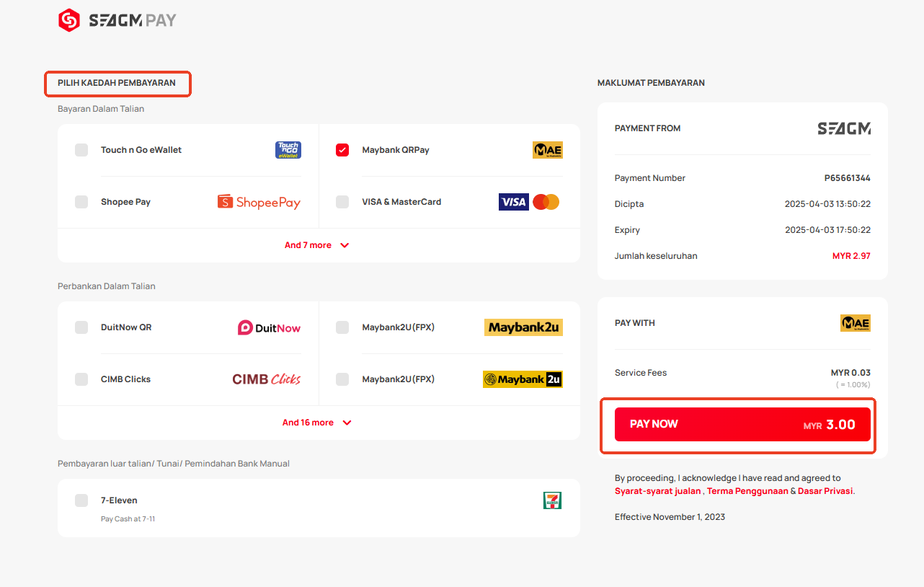Click the VISA card logo
This screenshot has height=587, width=924.
pos(514,202)
